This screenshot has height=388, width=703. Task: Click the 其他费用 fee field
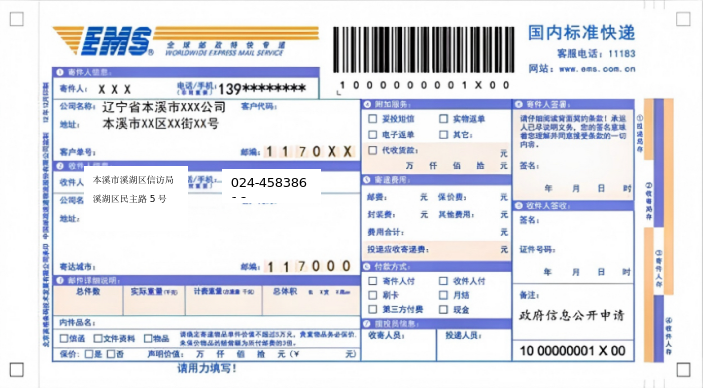(x=473, y=215)
